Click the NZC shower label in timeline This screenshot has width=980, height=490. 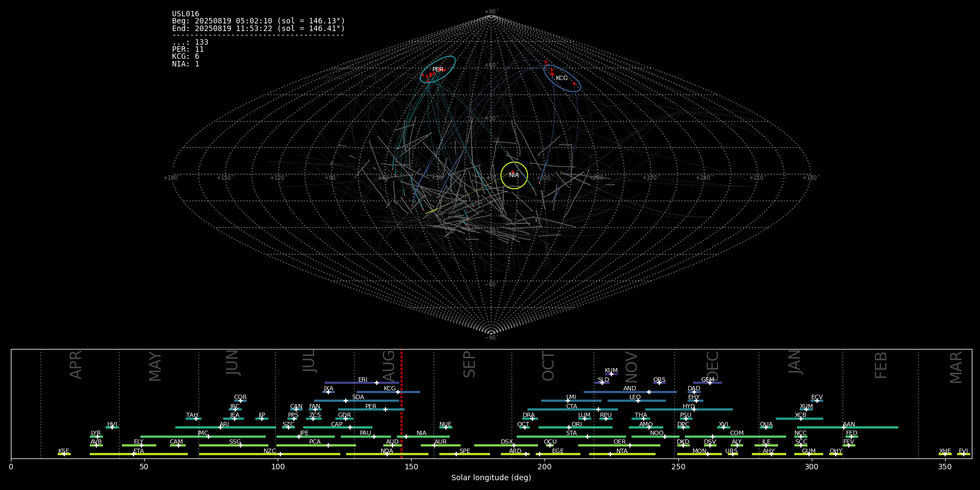coord(270,451)
